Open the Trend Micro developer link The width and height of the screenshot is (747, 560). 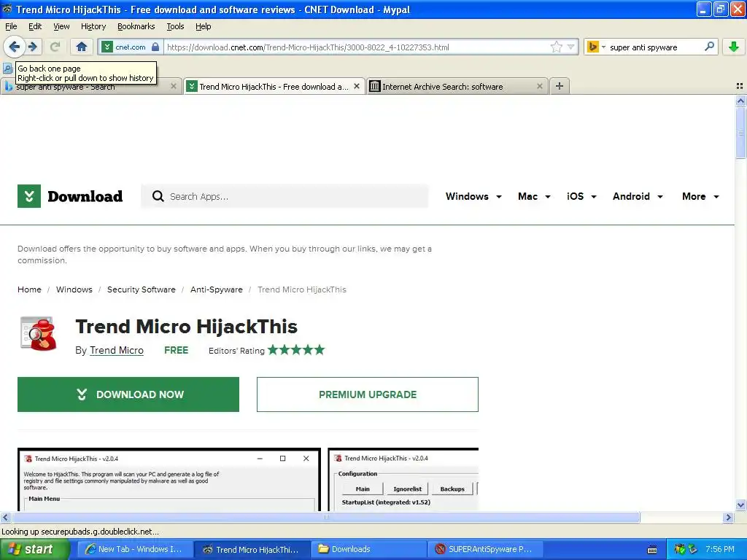(116, 351)
